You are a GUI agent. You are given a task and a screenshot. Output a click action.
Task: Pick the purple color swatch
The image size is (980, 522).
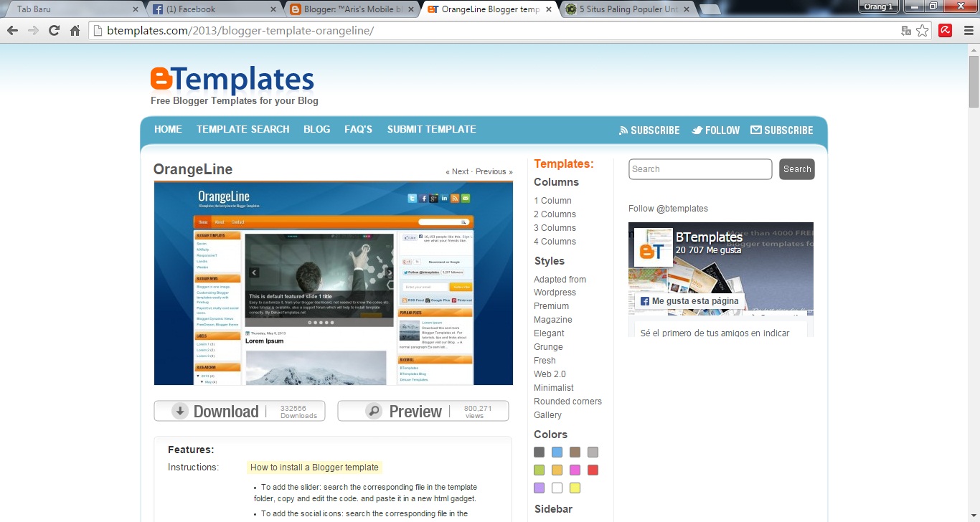click(x=539, y=488)
